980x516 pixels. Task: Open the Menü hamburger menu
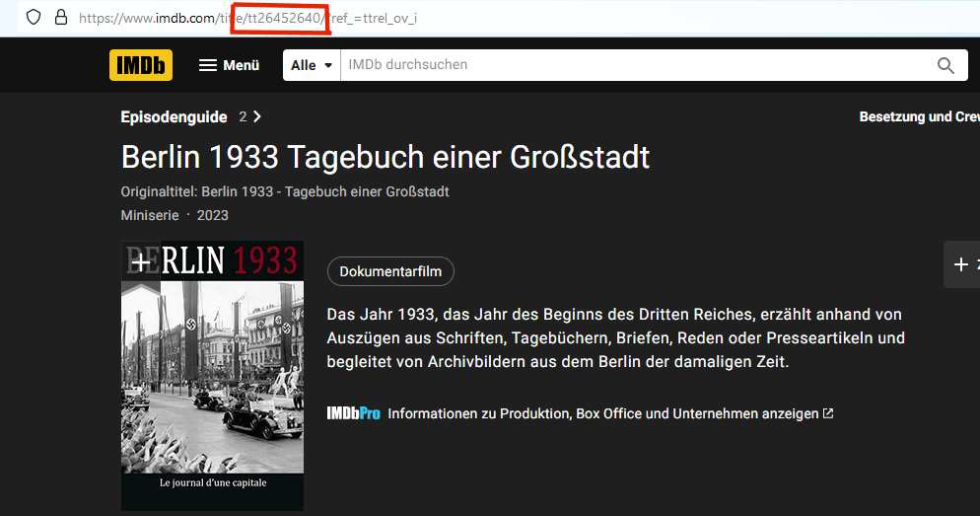(229, 65)
